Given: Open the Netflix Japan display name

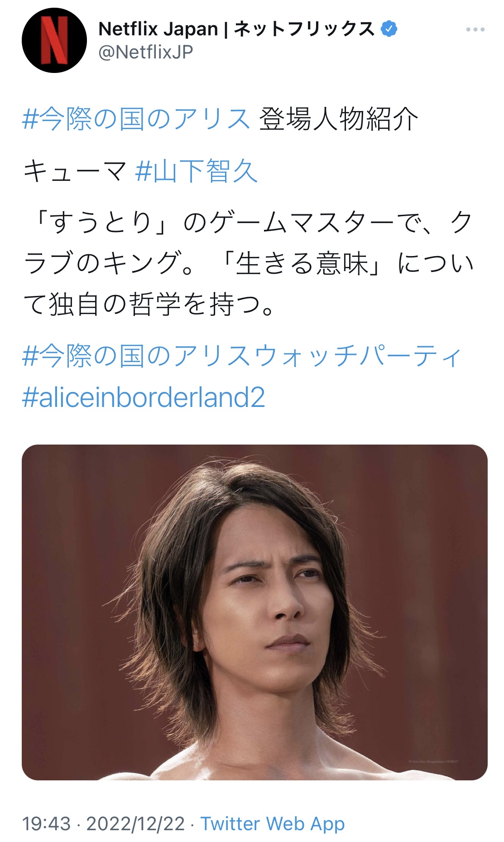Looking at the screenshot, I should pos(236,29).
